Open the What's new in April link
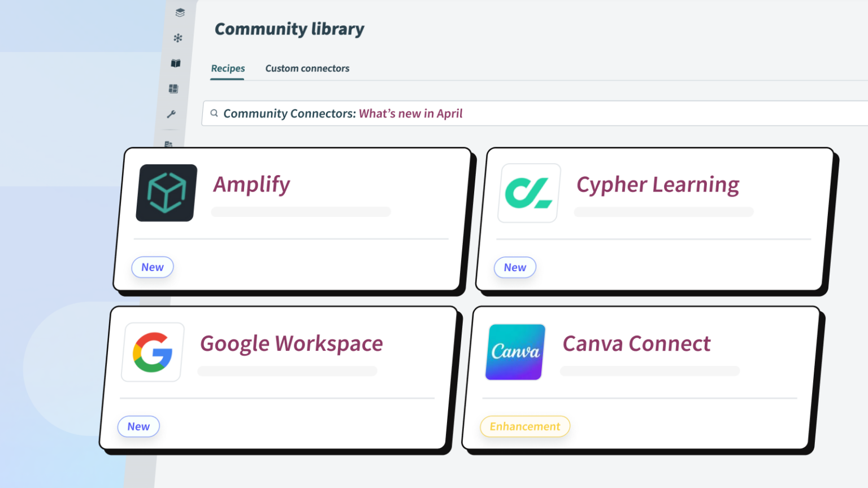The width and height of the screenshot is (868, 488). pyautogui.click(x=411, y=114)
